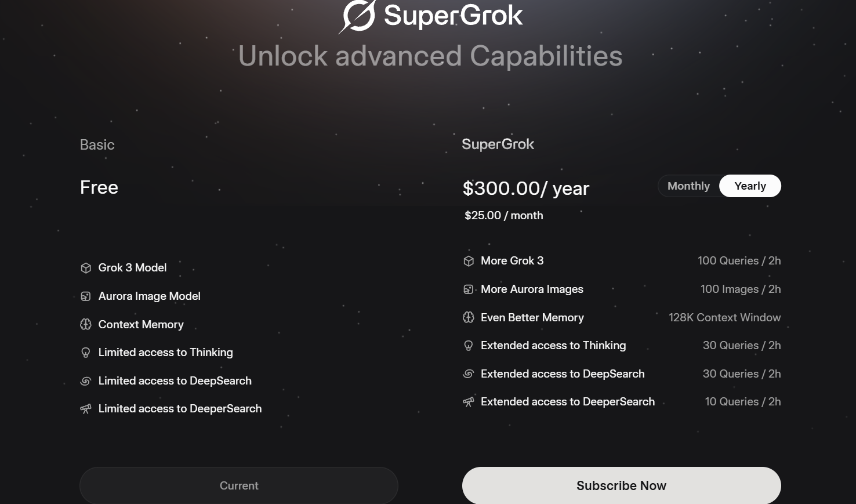Click the brain icon beside Even Better Memory
This screenshot has height=504, width=856.
[x=469, y=317]
